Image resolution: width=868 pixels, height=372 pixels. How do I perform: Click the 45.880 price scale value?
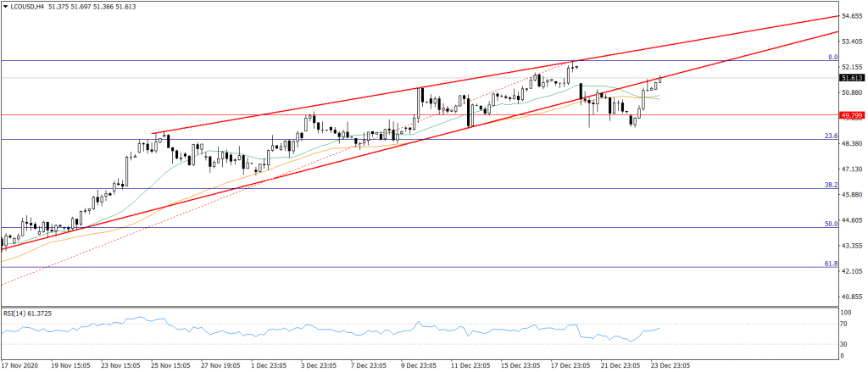(x=851, y=195)
